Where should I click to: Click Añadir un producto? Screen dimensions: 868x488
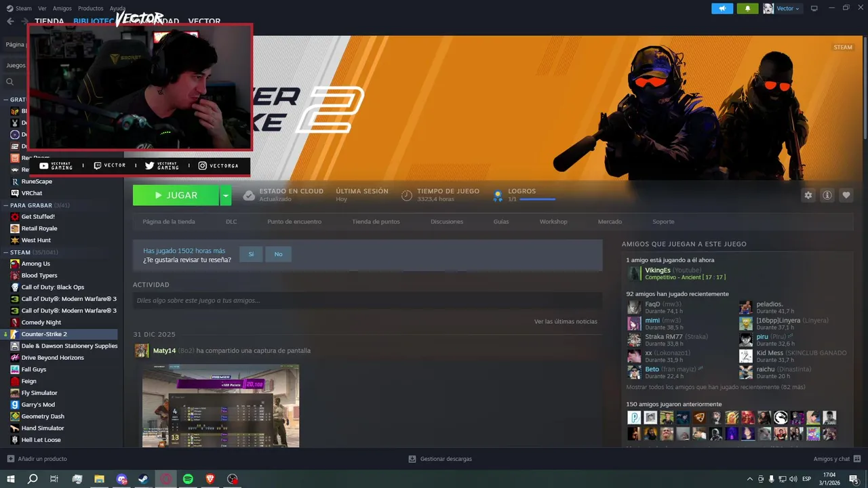37,459
